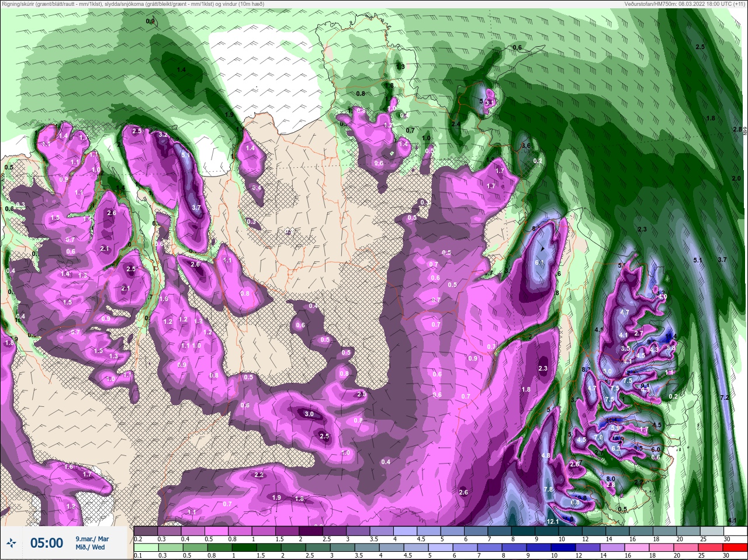The height and width of the screenshot is (560, 748).
Task: Select the 30 white swatch in the snow scale
Action: (736, 531)
